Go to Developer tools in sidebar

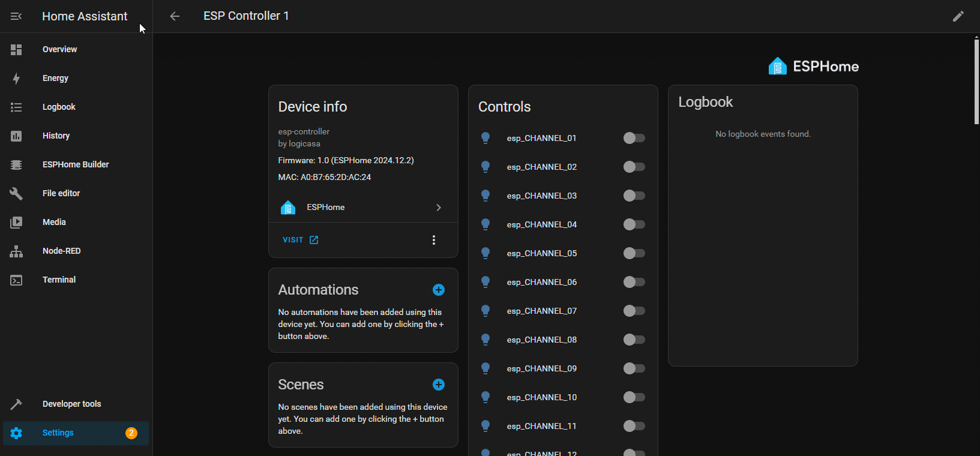pyautogui.click(x=71, y=404)
